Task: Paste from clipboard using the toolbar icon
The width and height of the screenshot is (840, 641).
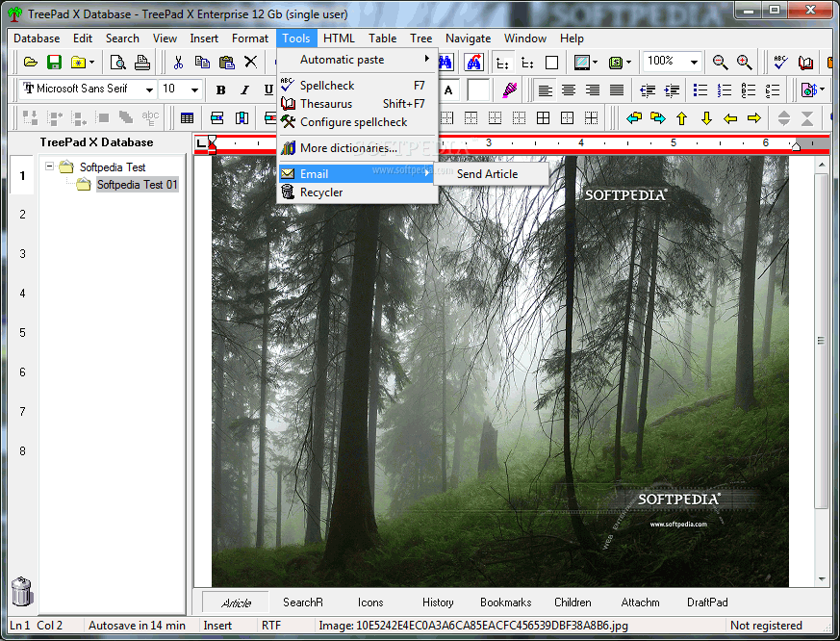Action: click(x=227, y=63)
